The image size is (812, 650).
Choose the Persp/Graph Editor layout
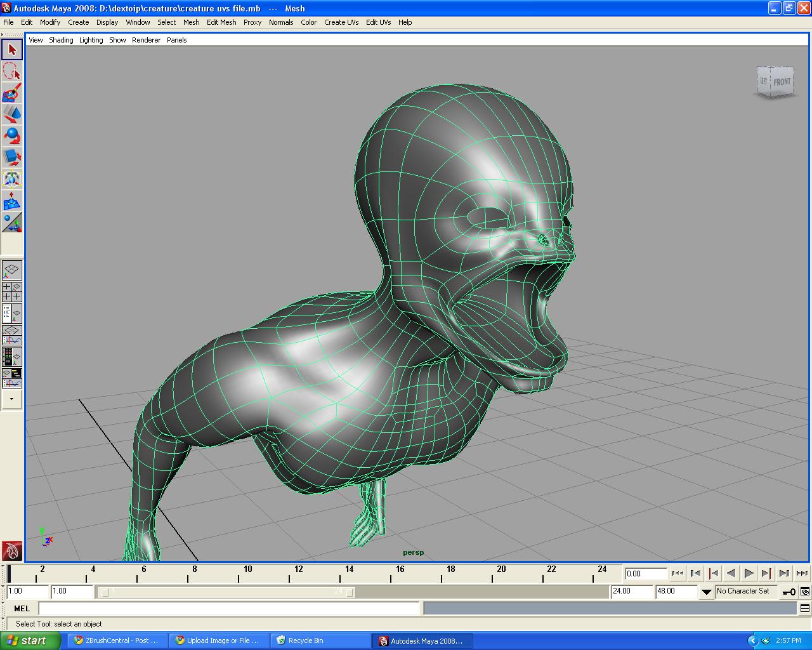click(x=12, y=335)
